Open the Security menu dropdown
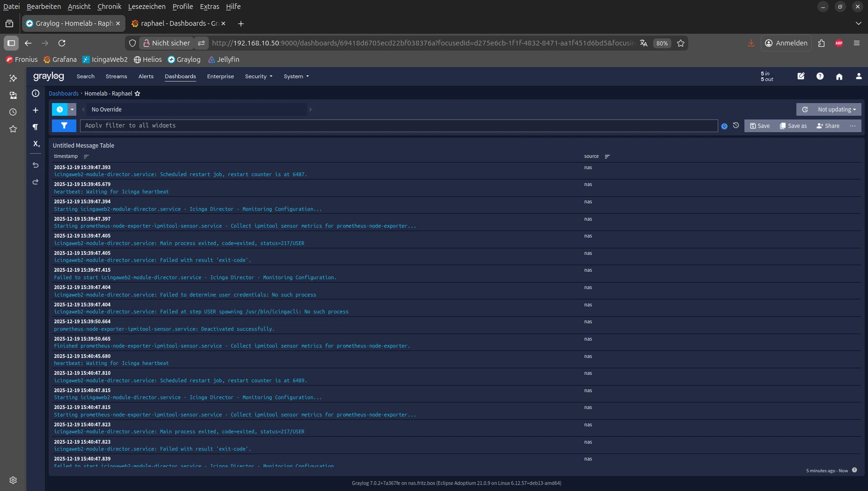 tap(258, 76)
